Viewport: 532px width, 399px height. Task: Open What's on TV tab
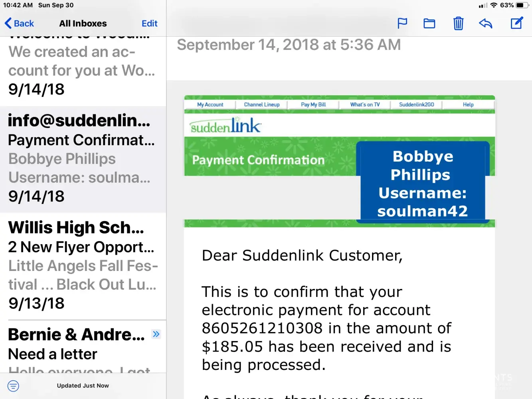tap(365, 105)
